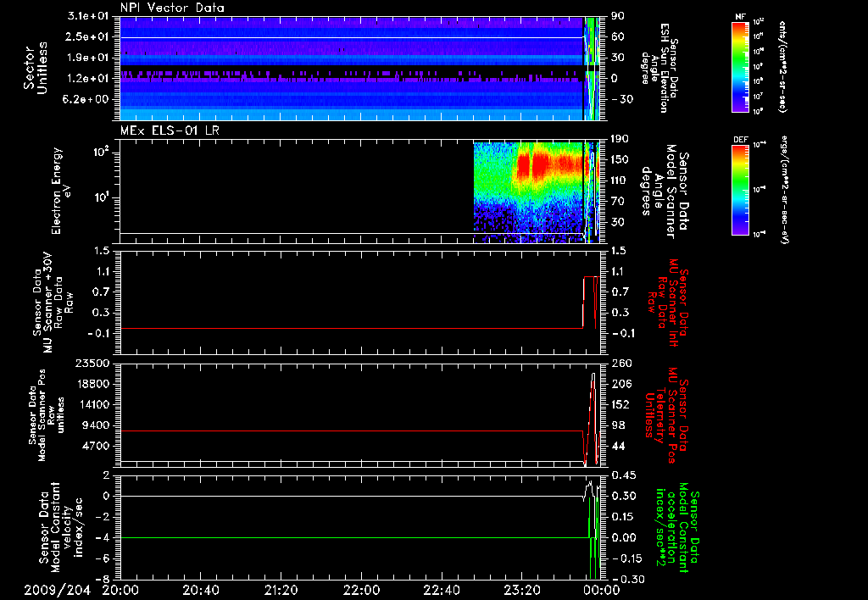
Task: Click the NF color bar legend
Action: click(740, 66)
